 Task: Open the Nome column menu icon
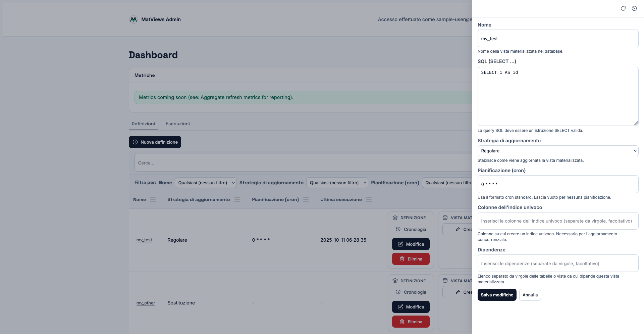coord(153,200)
